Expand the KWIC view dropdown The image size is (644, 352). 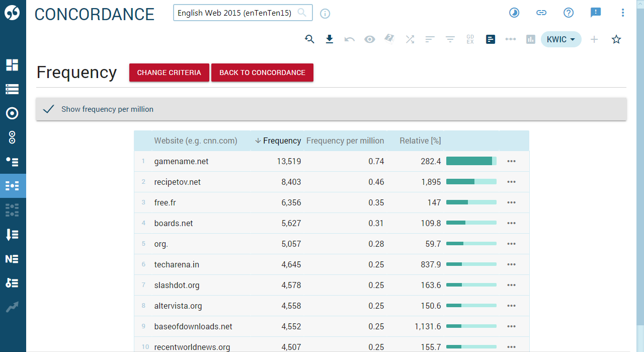(x=561, y=39)
